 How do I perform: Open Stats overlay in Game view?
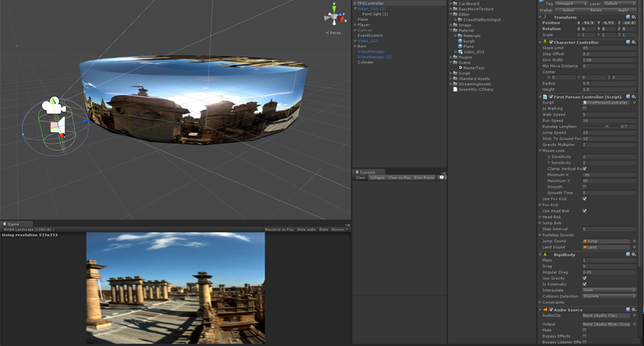(323, 229)
